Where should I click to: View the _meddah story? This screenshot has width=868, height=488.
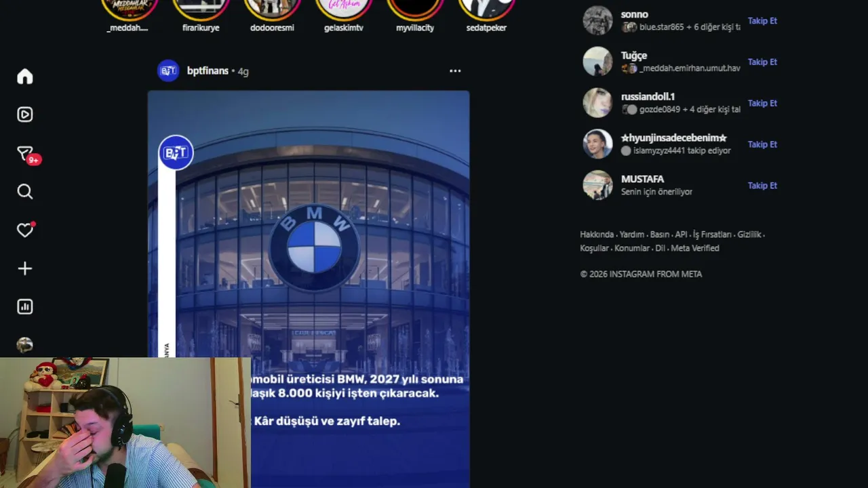pyautogui.click(x=129, y=8)
